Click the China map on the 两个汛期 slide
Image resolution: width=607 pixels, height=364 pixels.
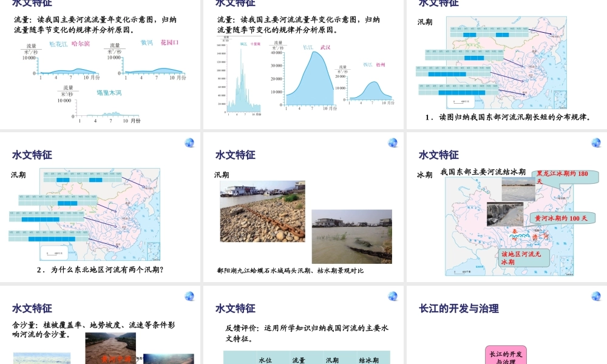point(100,214)
